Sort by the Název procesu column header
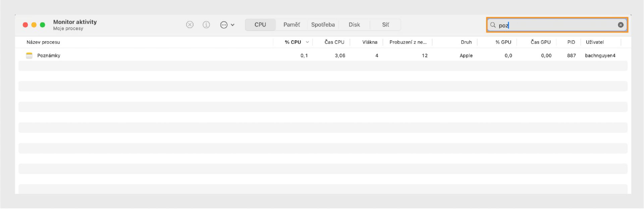This screenshot has width=644, height=209. (43, 42)
